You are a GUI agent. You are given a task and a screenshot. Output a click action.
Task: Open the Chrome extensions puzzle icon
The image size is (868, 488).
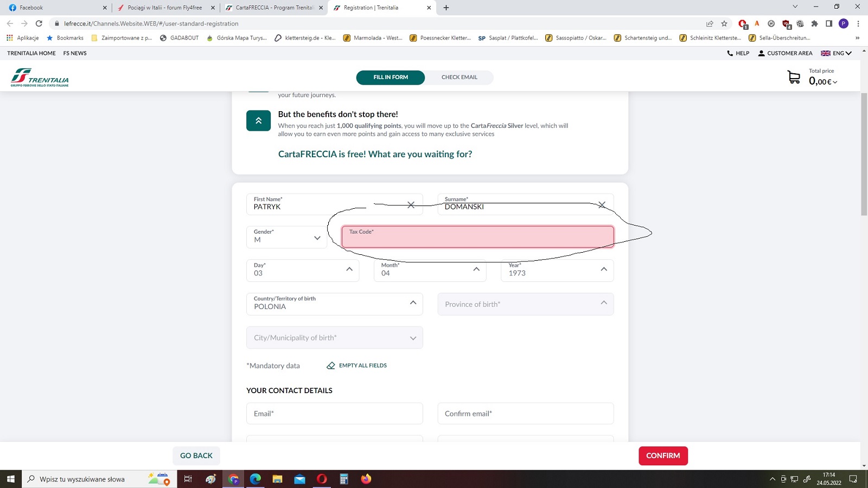click(814, 23)
